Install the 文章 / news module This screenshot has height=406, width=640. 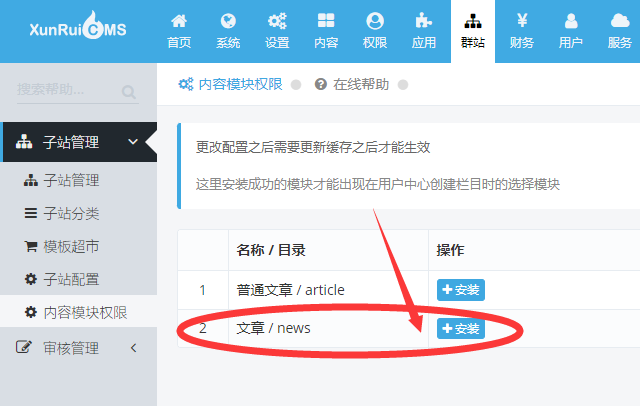tap(461, 328)
